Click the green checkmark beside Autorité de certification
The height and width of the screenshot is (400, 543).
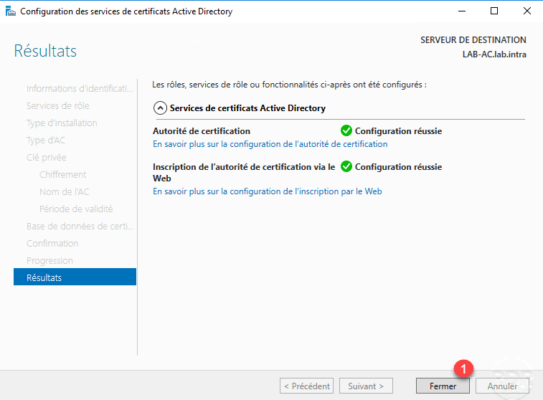346,131
